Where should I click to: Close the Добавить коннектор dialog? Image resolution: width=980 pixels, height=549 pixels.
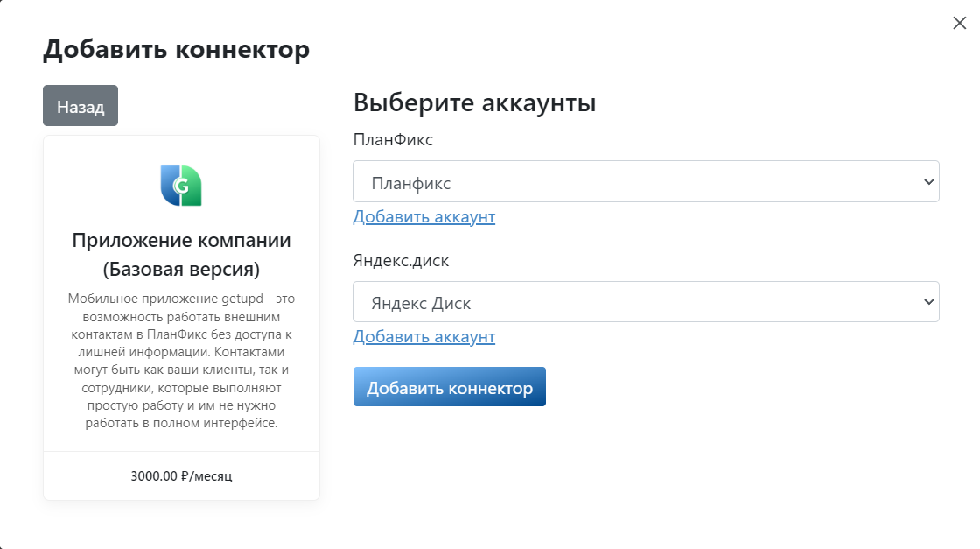coord(959,23)
